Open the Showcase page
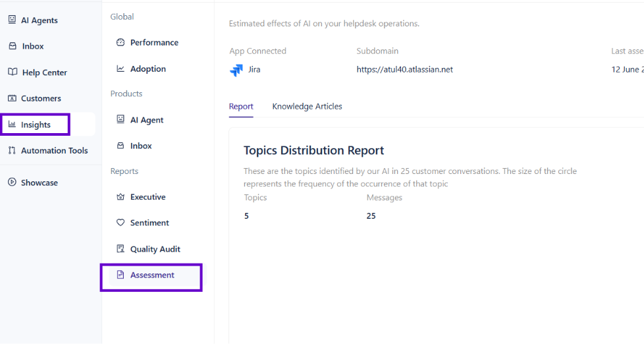Image resolution: width=644 pixels, height=344 pixels. 40,183
